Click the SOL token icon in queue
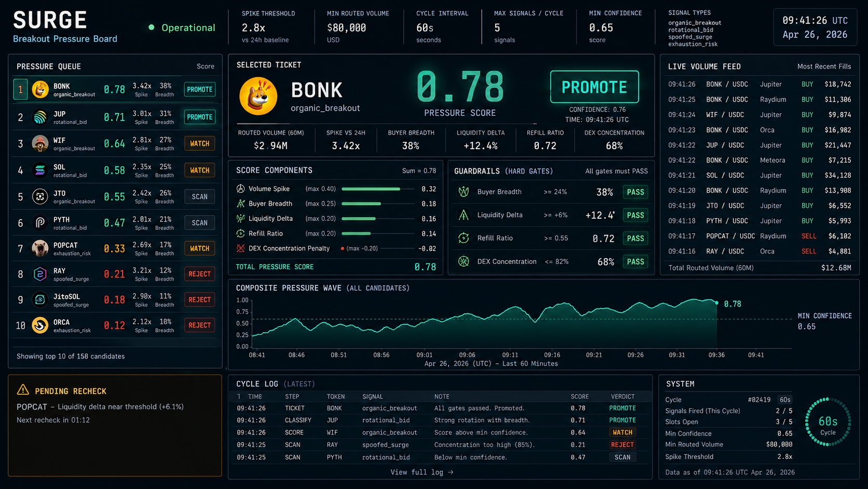The width and height of the screenshot is (868, 489). [40, 170]
